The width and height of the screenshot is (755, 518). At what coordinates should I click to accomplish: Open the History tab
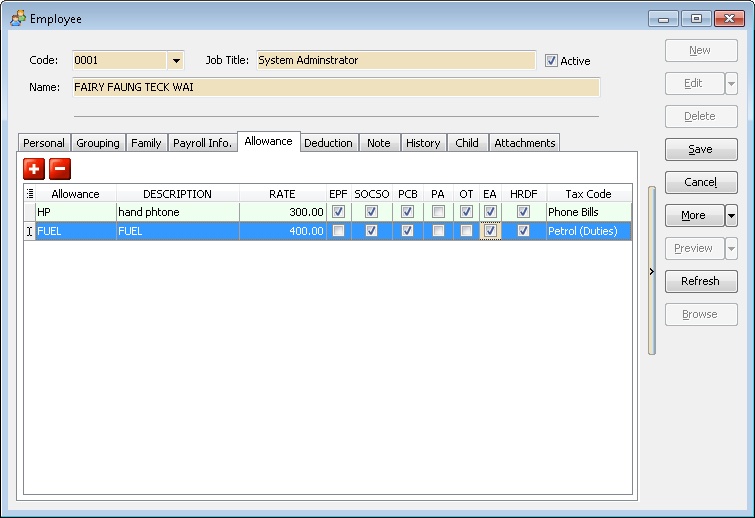(423, 143)
